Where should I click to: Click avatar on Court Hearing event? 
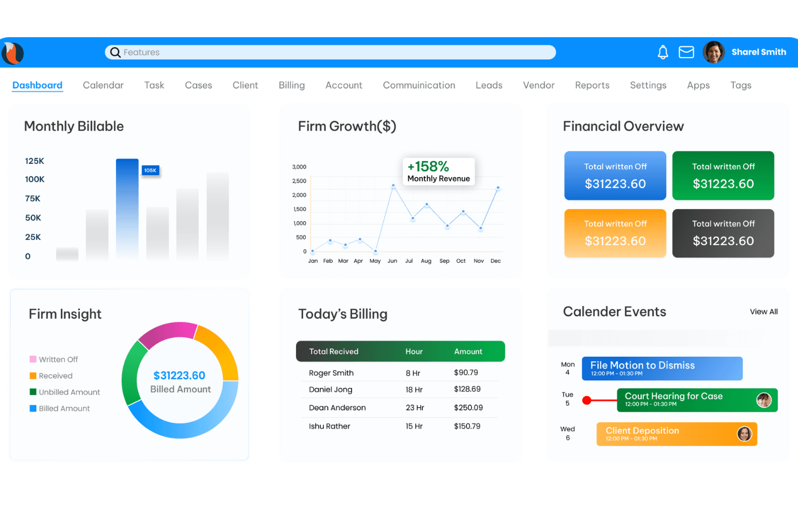pyautogui.click(x=763, y=400)
